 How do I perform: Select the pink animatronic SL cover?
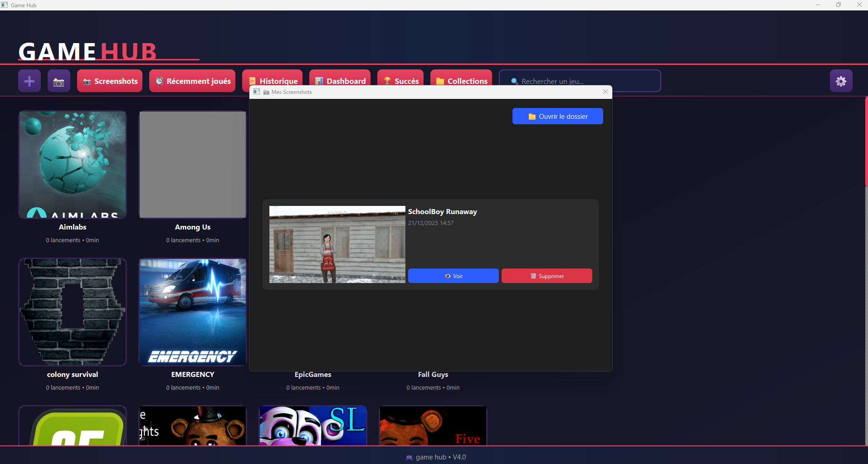[313, 425]
